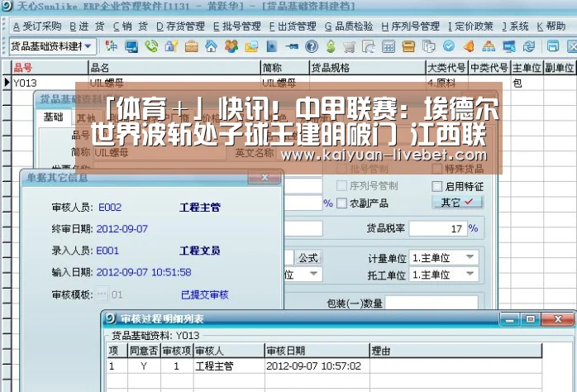The height and width of the screenshot is (392, 577).
Task: Click the 品号 column header
Action: click(x=50, y=67)
